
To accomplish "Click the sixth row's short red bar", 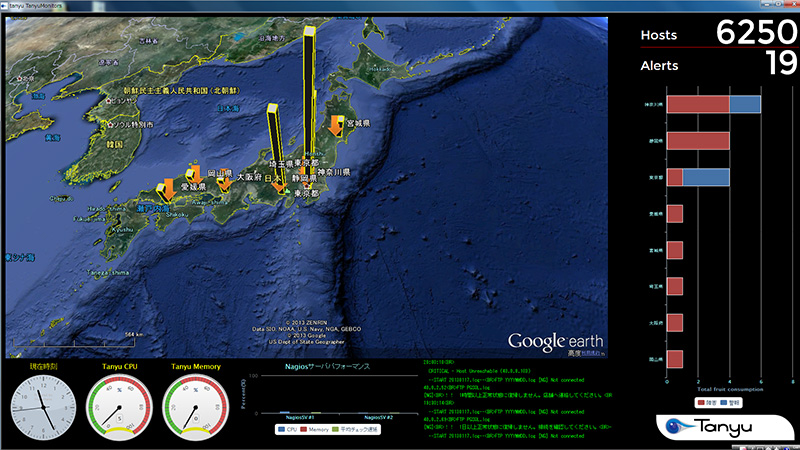I will pyautogui.click(x=674, y=286).
